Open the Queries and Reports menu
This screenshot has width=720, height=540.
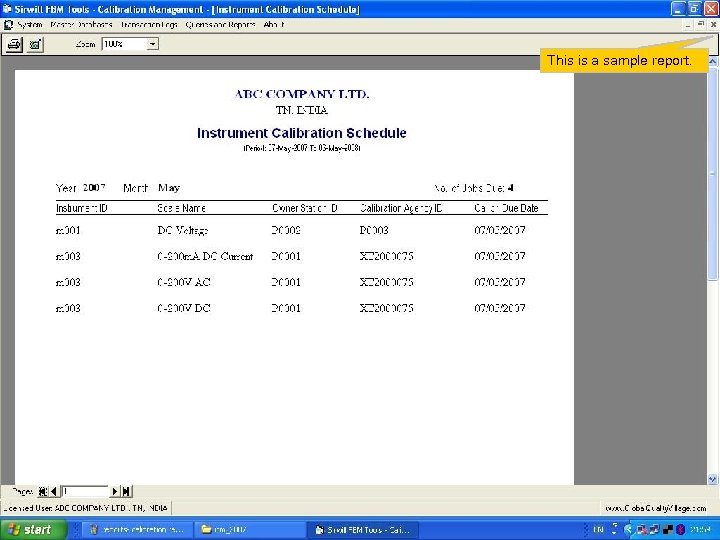[220, 25]
